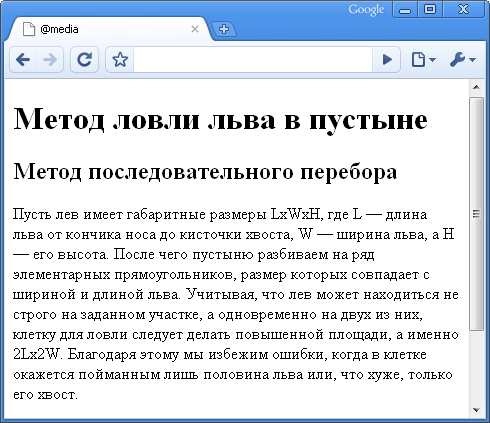
Task: Close the @media tab
Action: tap(195, 29)
